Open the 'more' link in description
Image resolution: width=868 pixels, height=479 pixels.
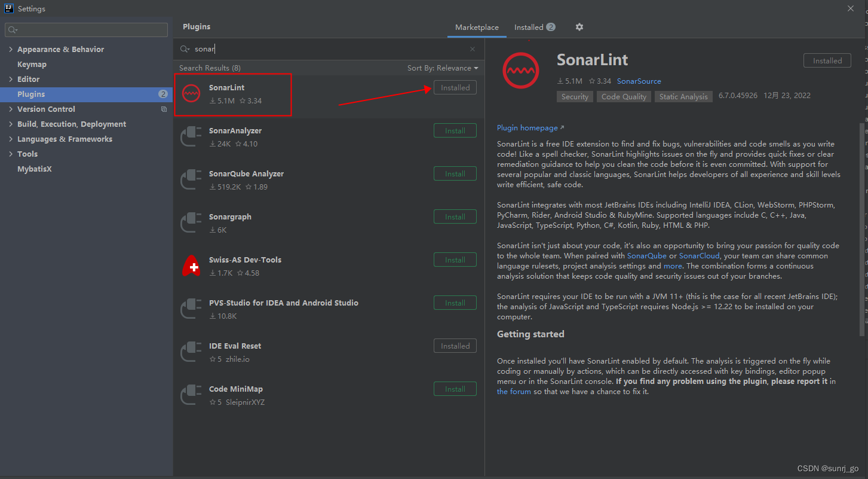672,266
